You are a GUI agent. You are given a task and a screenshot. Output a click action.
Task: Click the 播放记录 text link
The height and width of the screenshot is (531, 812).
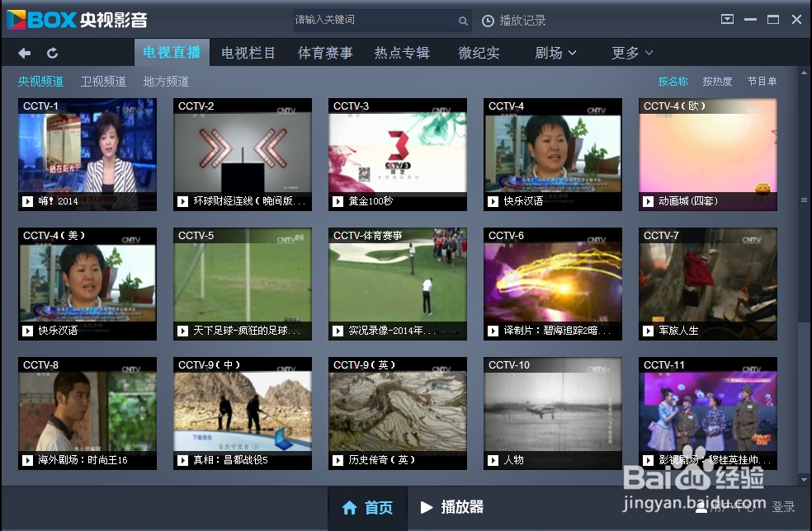tap(522, 21)
